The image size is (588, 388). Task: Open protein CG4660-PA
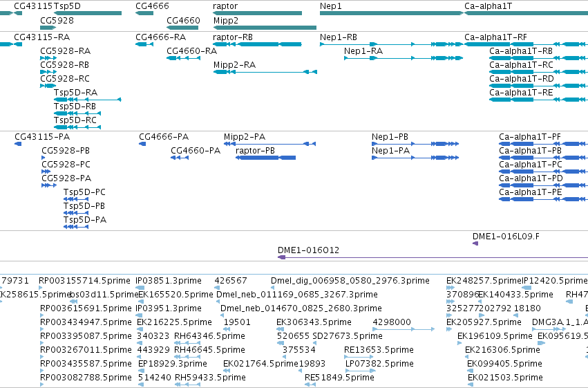[x=196, y=151]
